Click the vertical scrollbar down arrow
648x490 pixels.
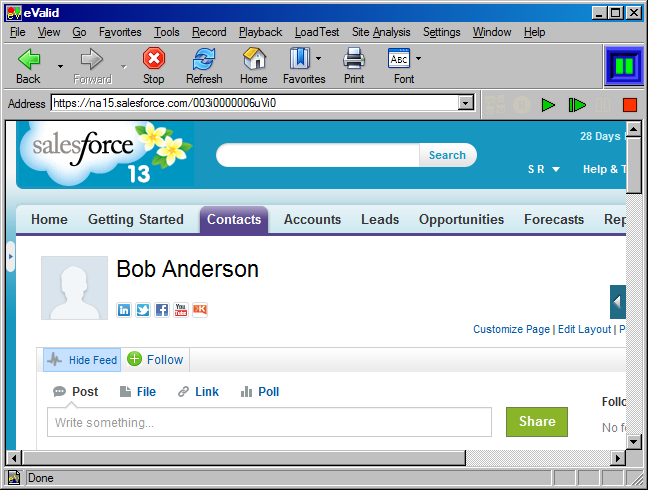click(634, 442)
